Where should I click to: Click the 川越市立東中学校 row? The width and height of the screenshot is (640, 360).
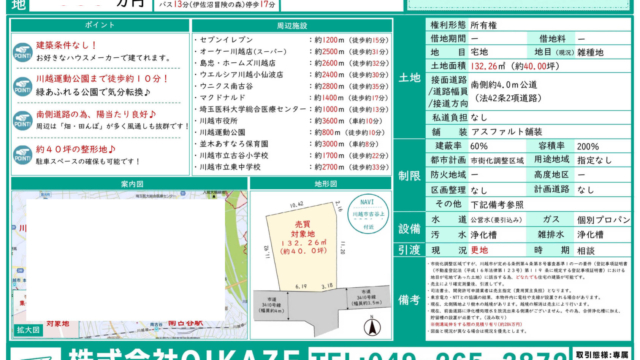tap(292, 167)
